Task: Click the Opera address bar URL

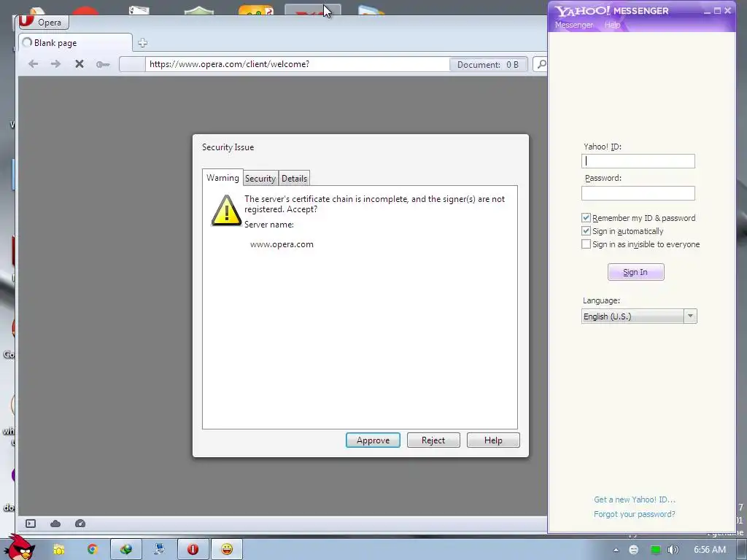Action: 296,64
